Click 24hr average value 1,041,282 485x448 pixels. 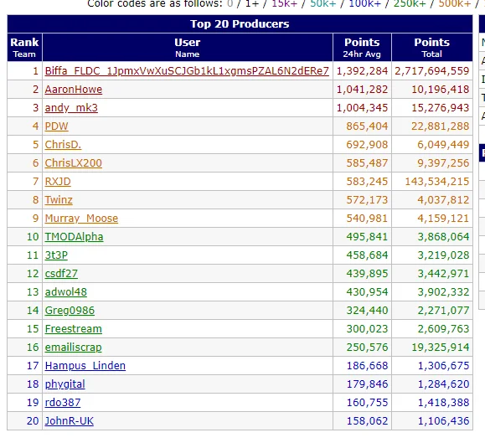362,90
